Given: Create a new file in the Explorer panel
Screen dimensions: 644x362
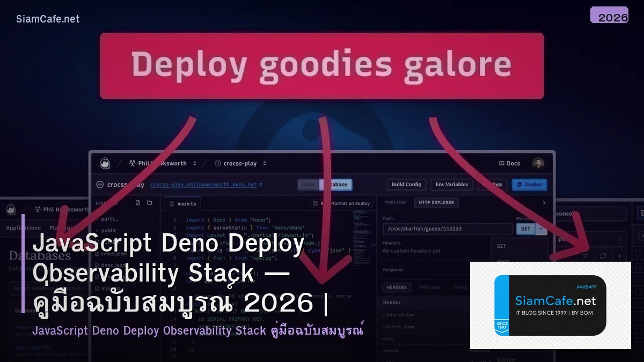Looking at the screenshot, I should tap(137, 202).
